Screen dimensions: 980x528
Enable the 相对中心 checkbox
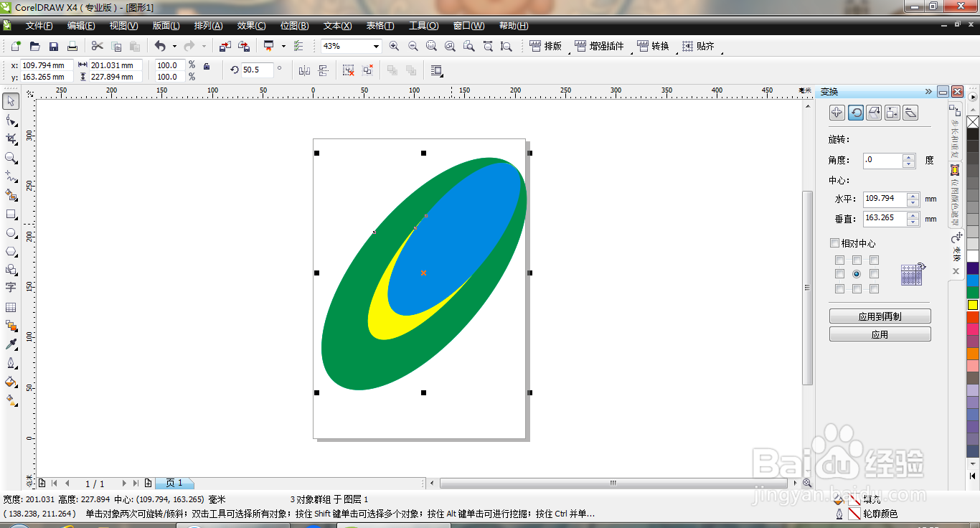pos(834,243)
